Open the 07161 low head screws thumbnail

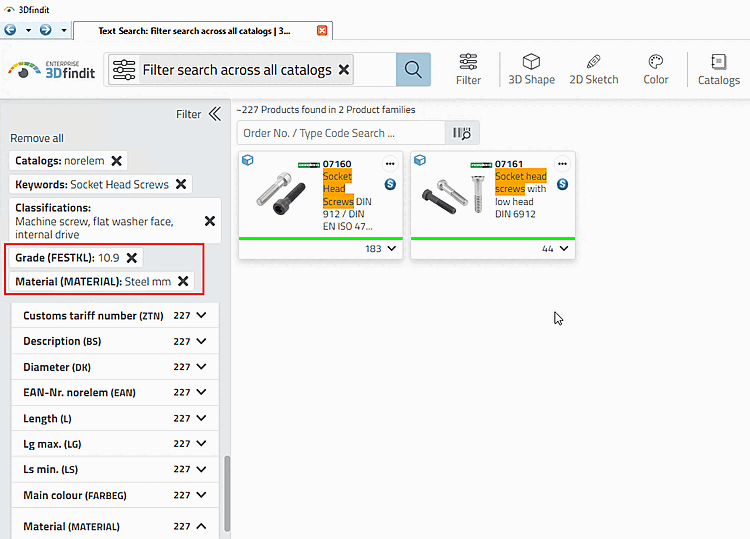coord(453,194)
